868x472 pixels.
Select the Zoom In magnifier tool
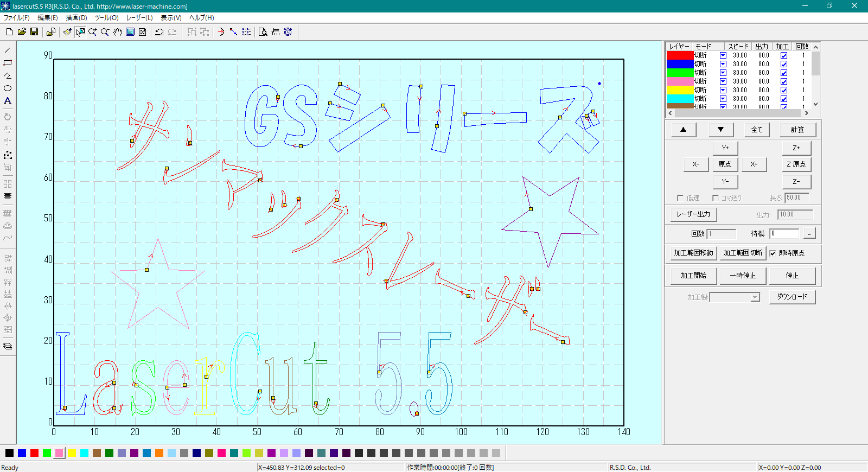(93, 32)
